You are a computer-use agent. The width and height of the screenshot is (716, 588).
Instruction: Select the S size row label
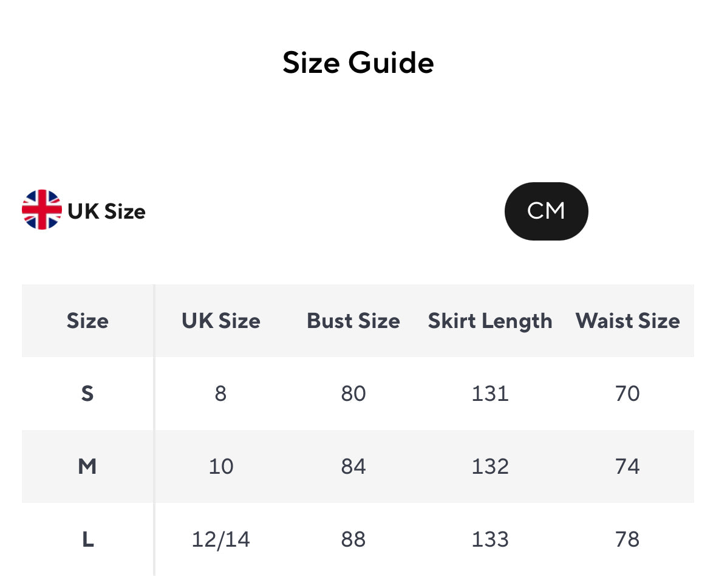click(87, 394)
